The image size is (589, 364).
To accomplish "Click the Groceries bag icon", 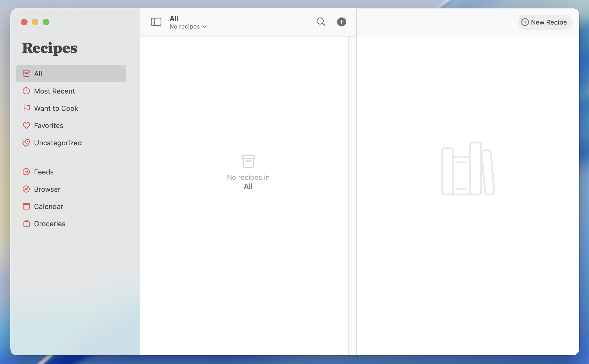I will (26, 224).
